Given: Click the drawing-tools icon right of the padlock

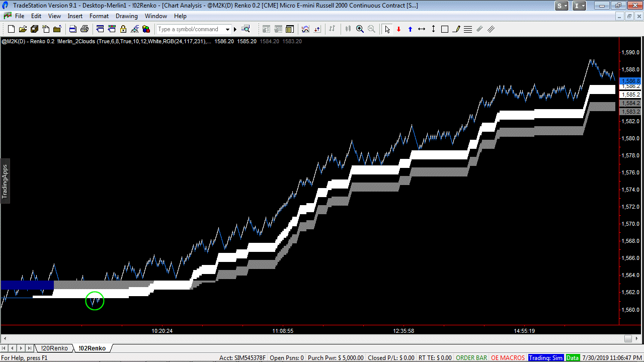Looking at the screenshot, I should tap(135, 29).
